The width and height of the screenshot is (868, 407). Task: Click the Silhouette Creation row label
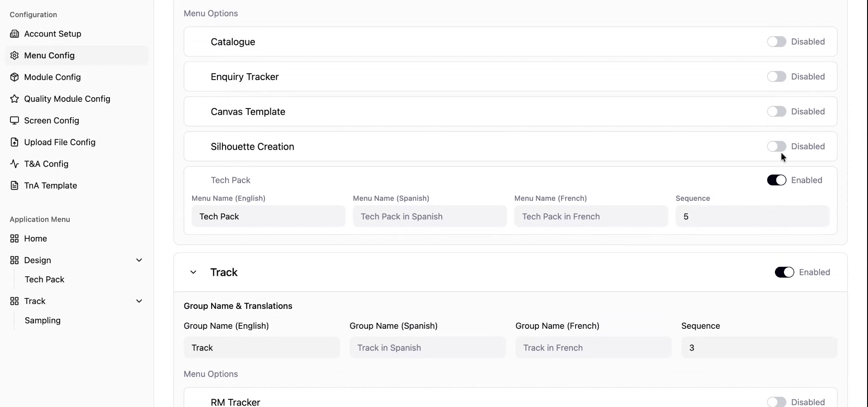point(252,147)
